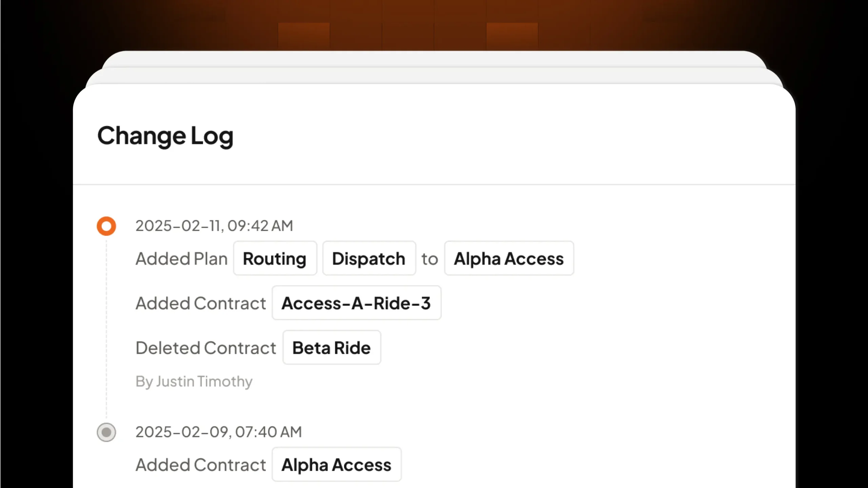The image size is (868, 488).
Task: Click the 2025-02-11, 09:42 AM timestamp
Action: point(214,226)
